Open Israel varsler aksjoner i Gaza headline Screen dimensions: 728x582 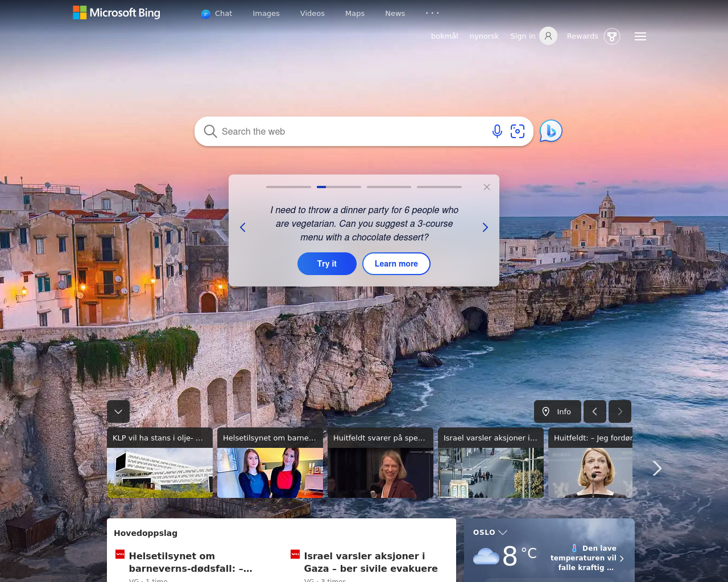click(x=371, y=562)
